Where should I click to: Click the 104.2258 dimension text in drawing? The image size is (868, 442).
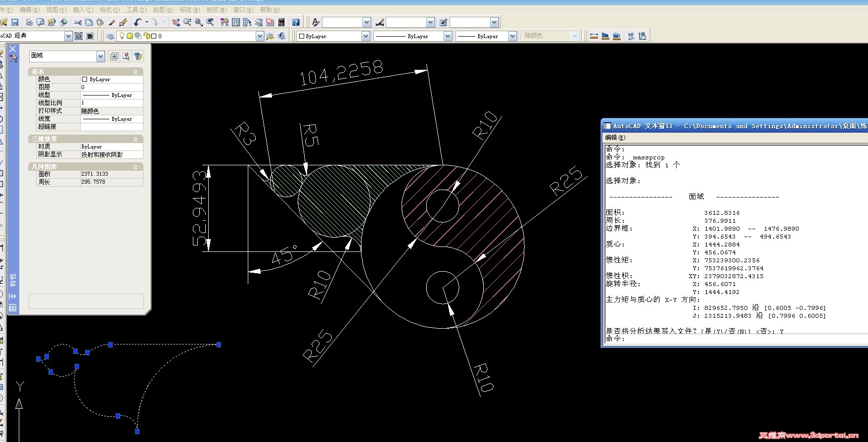coord(341,73)
